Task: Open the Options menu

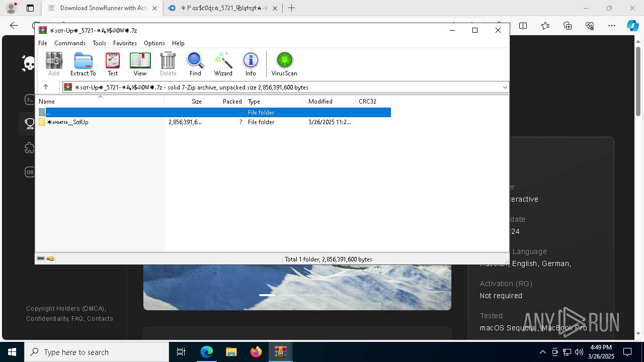Action: 154,43
